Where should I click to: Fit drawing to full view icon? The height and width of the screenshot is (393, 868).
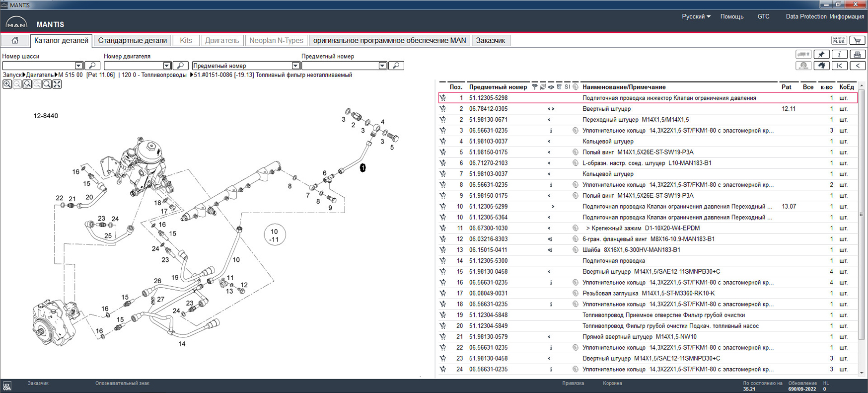57,84
